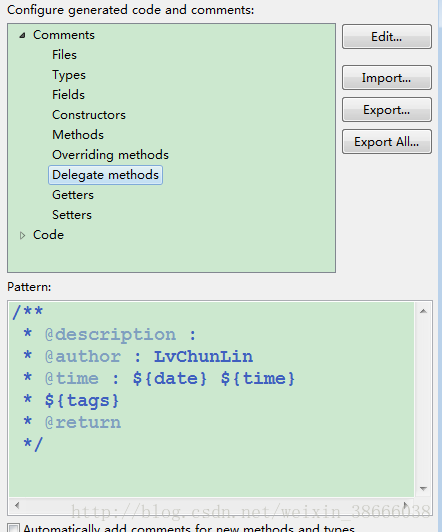442x532 pixels.
Task: Click the Export All... button
Action: (x=387, y=141)
